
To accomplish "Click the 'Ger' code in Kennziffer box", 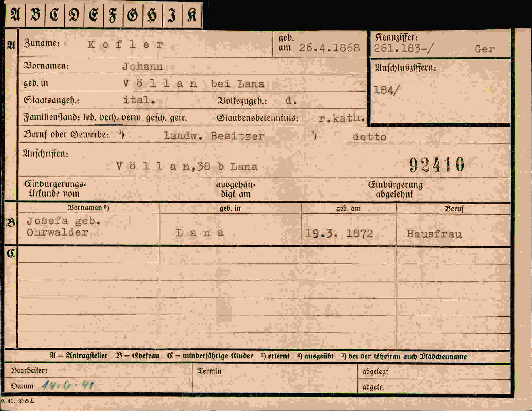I will click(484, 49).
